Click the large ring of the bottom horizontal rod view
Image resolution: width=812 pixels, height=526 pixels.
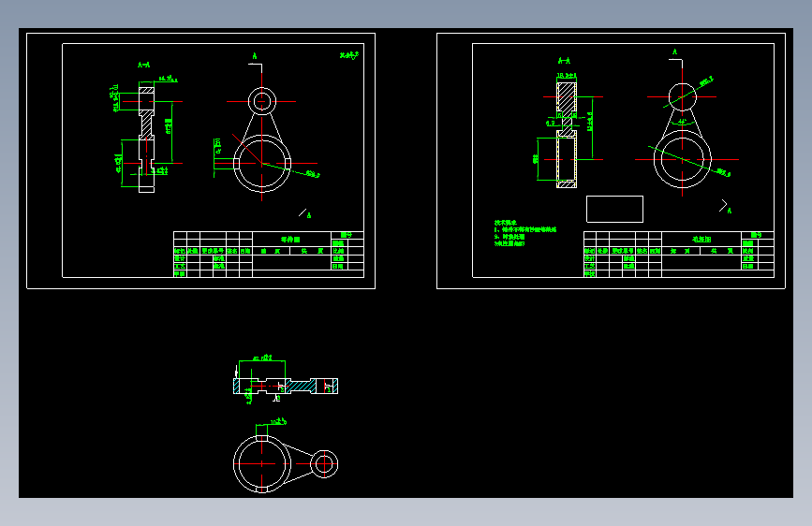(261, 464)
